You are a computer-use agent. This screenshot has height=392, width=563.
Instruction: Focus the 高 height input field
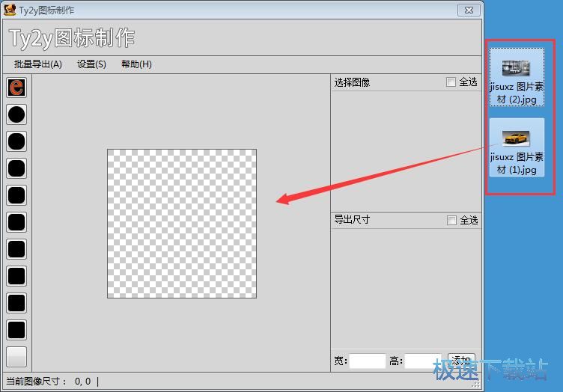pos(422,361)
